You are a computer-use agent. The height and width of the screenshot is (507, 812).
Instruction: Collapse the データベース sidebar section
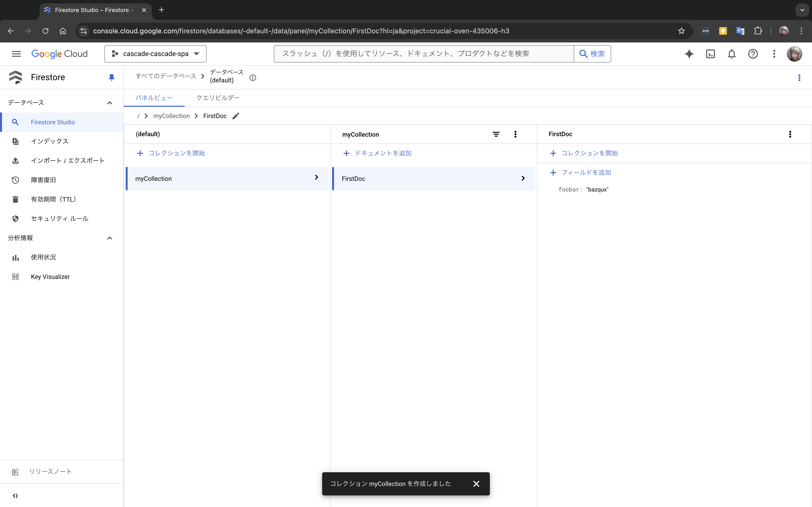click(x=109, y=103)
